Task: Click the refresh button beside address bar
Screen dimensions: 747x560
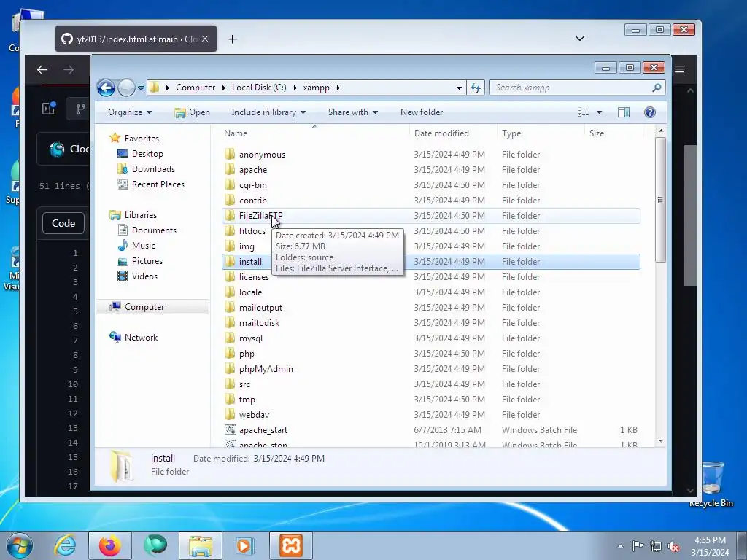Action: click(x=476, y=87)
